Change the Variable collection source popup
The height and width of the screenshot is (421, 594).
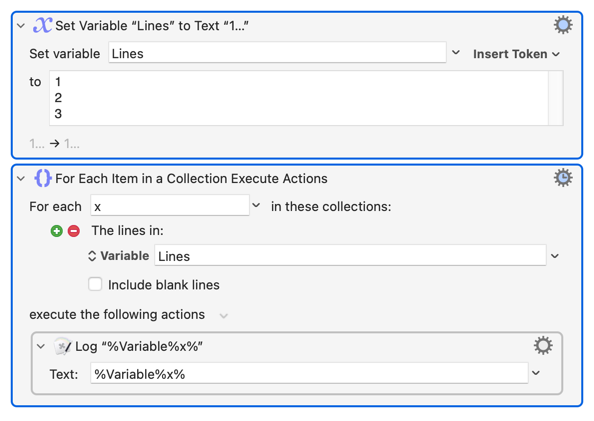tap(119, 256)
